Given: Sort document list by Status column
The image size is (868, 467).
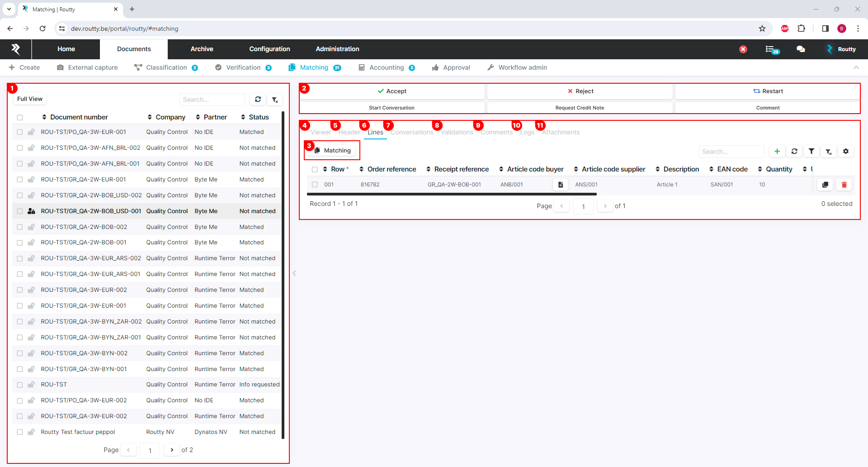Looking at the screenshot, I should pyautogui.click(x=255, y=117).
